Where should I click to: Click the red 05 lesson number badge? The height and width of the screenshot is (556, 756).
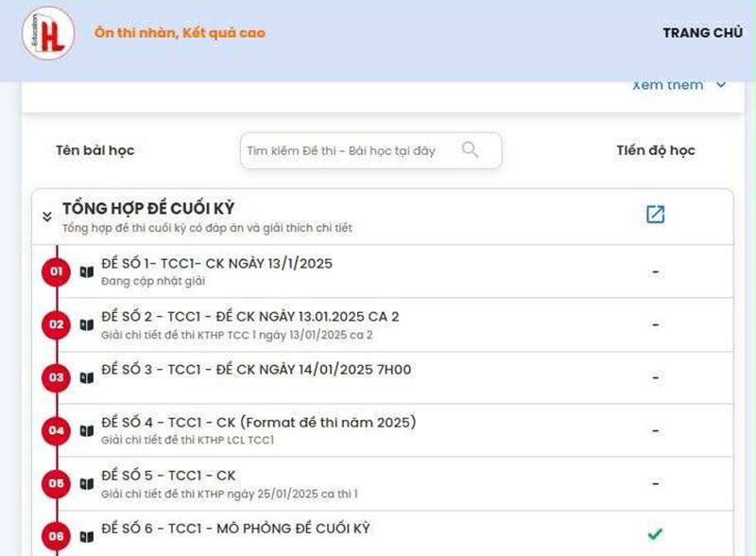56,483
